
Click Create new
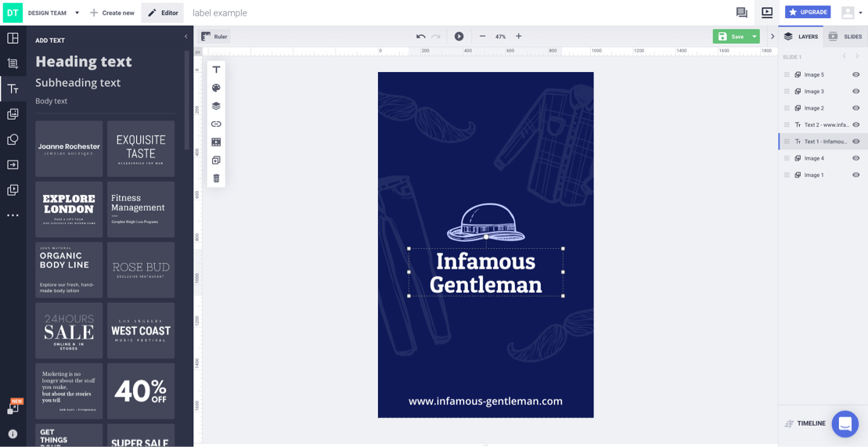pos(112,13)
